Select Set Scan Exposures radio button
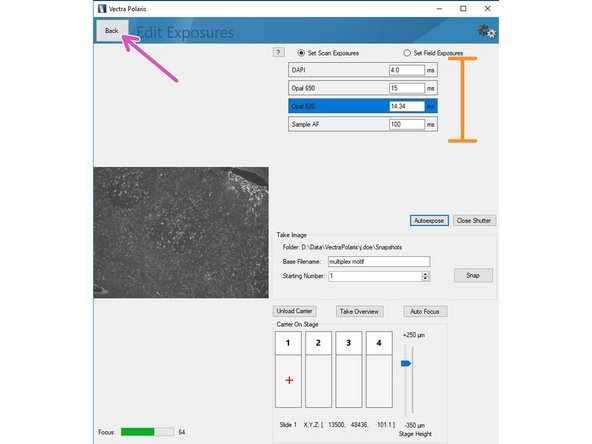592x444 pixels. point(301,53)
